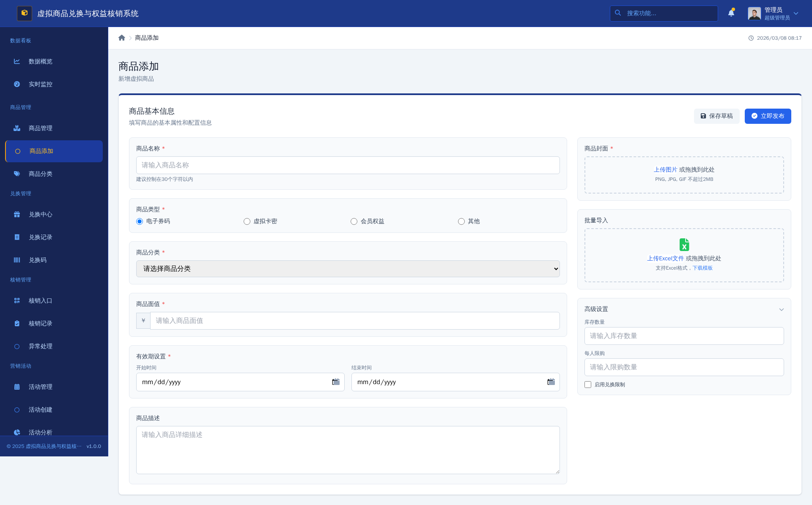The image size is (812, 505).
Task: Collapse the 高级设置 section chevron
Action: (x=781, y=309)
